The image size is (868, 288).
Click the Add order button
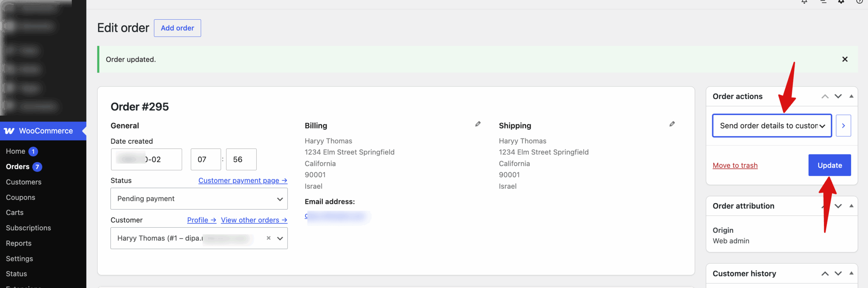tap(177, 28)
